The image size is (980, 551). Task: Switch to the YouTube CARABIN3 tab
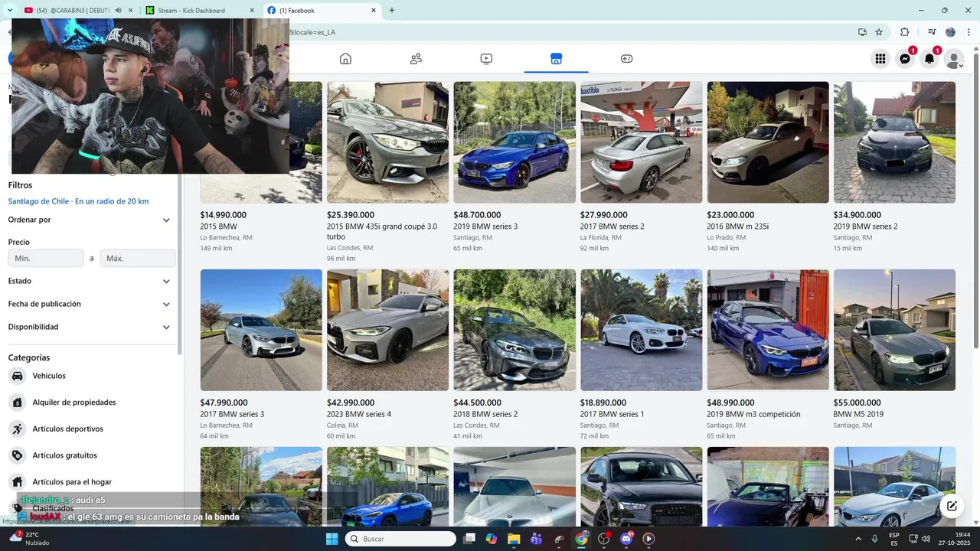[x=74, y=11]
